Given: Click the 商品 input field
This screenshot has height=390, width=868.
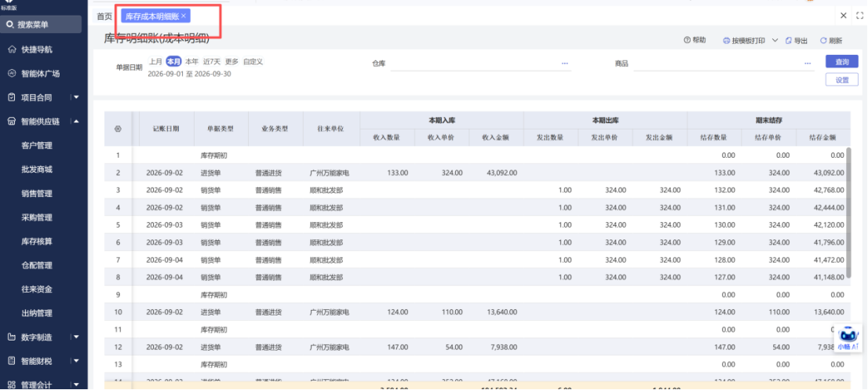Looking at the screenshot, I should pos(724,64).
